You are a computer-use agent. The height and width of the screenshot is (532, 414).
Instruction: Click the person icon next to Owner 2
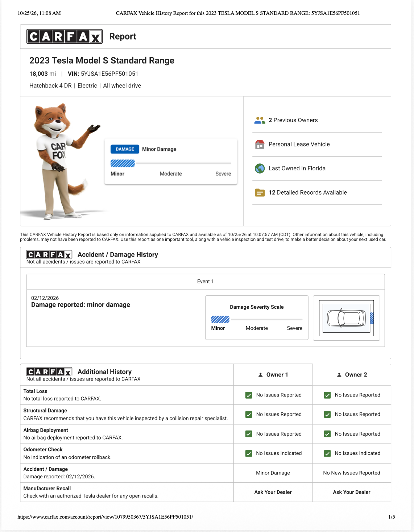coord(339,375)
